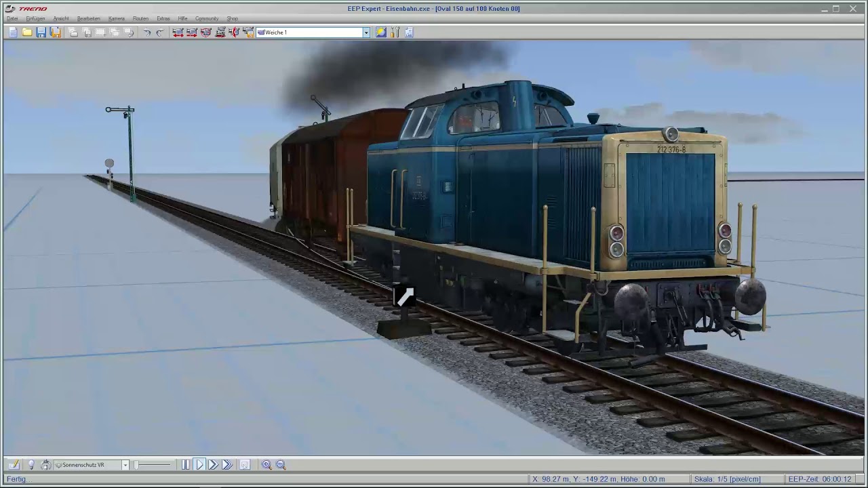
Task: Open the Kamera menu
Action: 117,18
